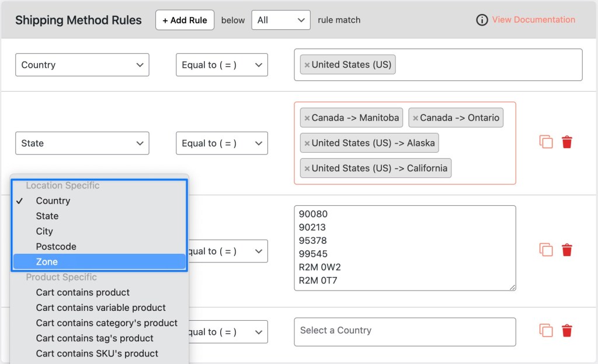Click the Select a Country input field
The height and width of the screenshot is (364, 598).
click(405, 331)
